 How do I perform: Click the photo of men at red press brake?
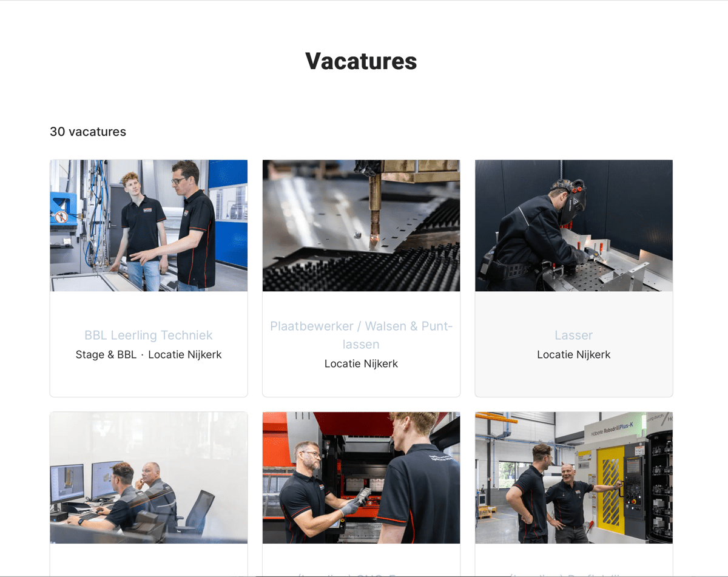(x=361, y=478)
